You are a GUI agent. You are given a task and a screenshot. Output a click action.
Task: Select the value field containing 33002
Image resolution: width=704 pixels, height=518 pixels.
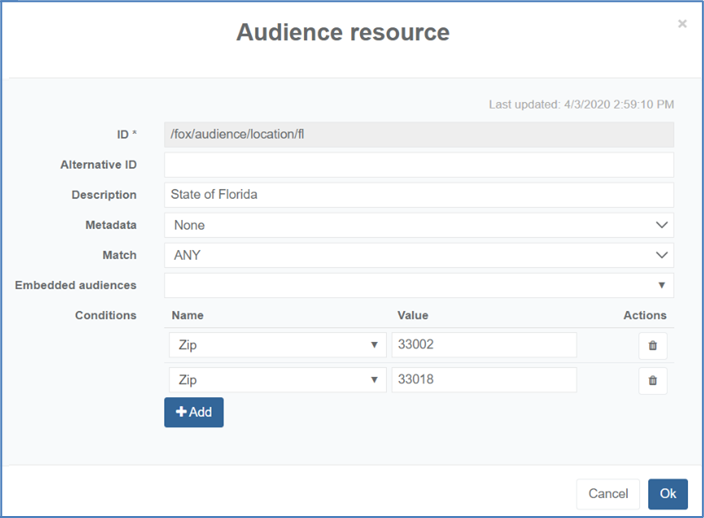(484, 345)
